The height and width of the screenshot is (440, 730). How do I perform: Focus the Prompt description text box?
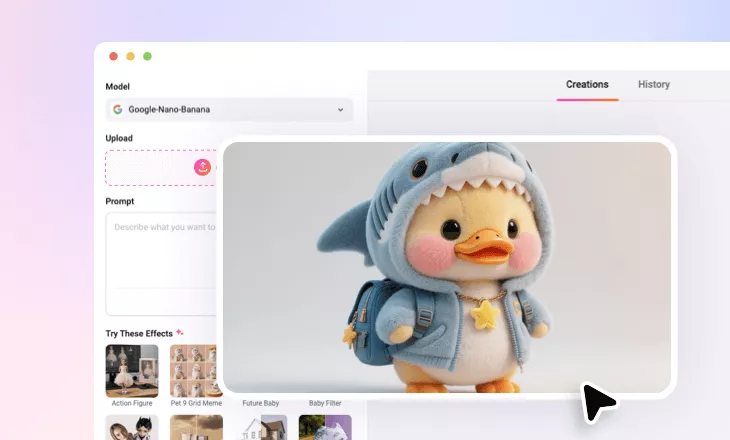click(x=162, y=262)
